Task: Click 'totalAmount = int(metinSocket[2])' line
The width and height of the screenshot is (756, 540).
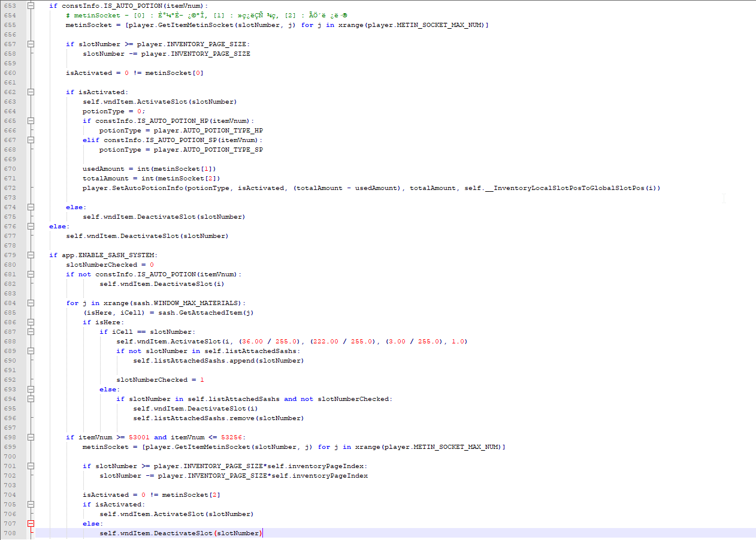Action: tap(152, 179)
